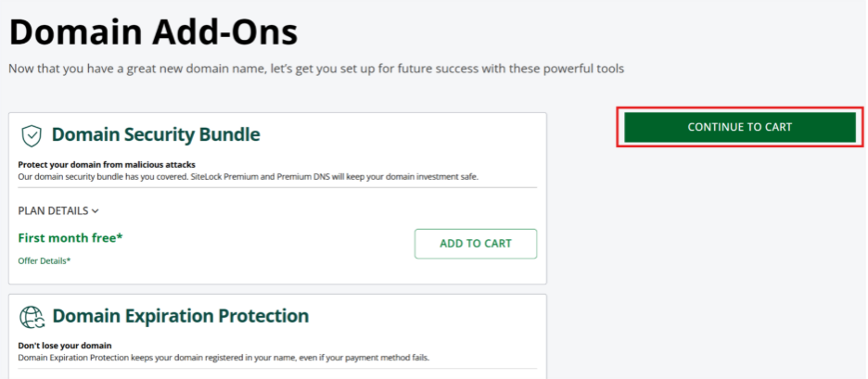Select the Domain Security Bundle heading
This screenshot has width=868, height=379.
click(x=156, y=135)
